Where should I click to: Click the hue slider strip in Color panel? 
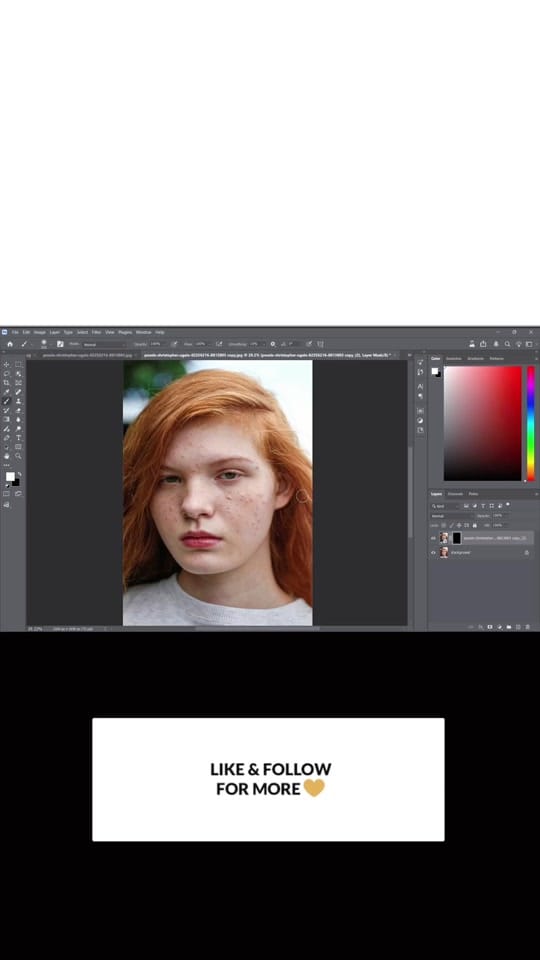[531, 423]
